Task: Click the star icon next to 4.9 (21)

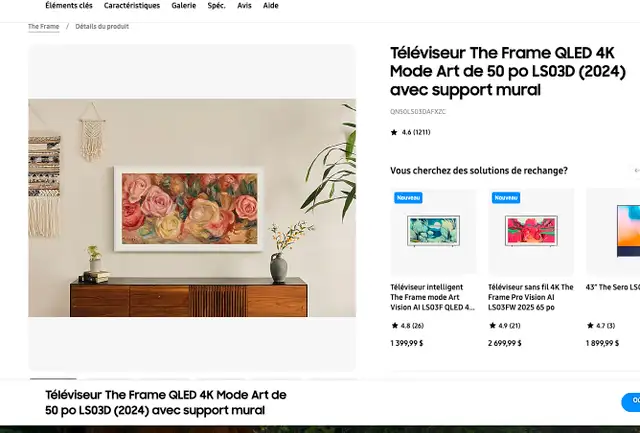Action: pyautogui.click(x=492, y=325)
